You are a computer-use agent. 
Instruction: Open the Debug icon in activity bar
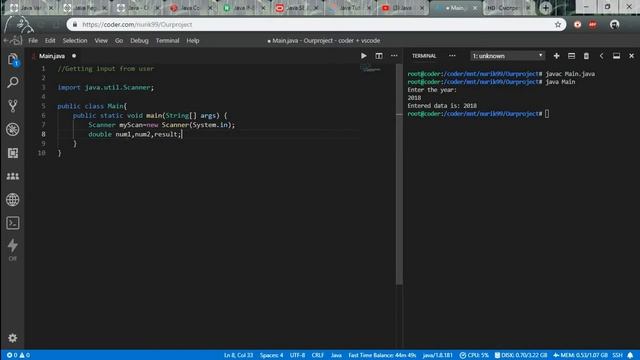coord(13,129)
